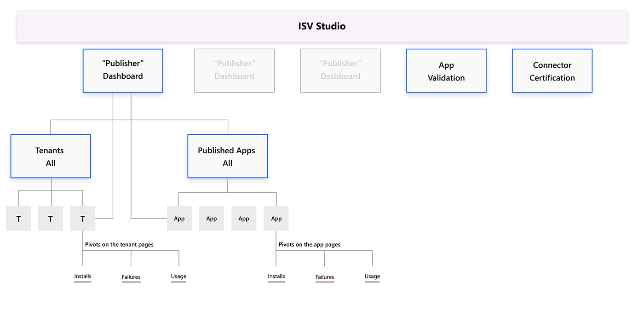Viewport: 644px width, 317px height.
Task: Expand the second grayed Publisher Dashboard
Action: [234, 70]
